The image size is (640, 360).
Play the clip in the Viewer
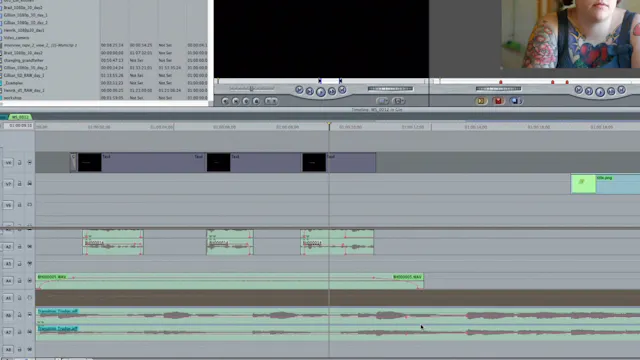pyautogui.click(x=321, y=91)
